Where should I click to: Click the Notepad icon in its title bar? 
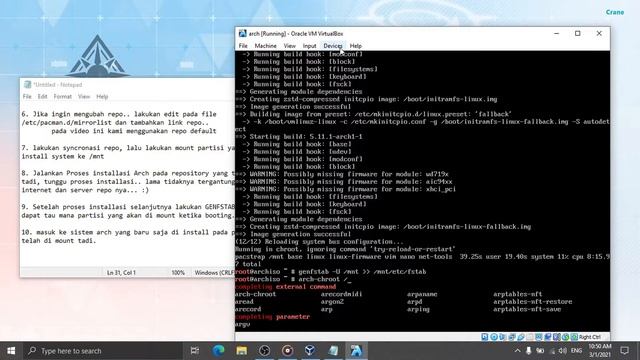[27, 84]
